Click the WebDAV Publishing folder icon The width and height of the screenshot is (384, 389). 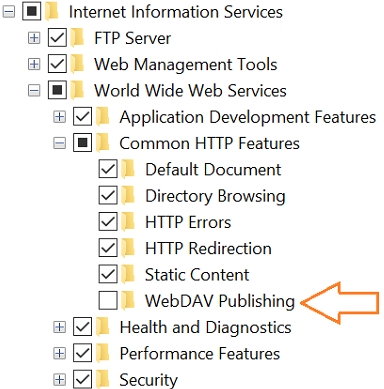[x=128, y=300]
